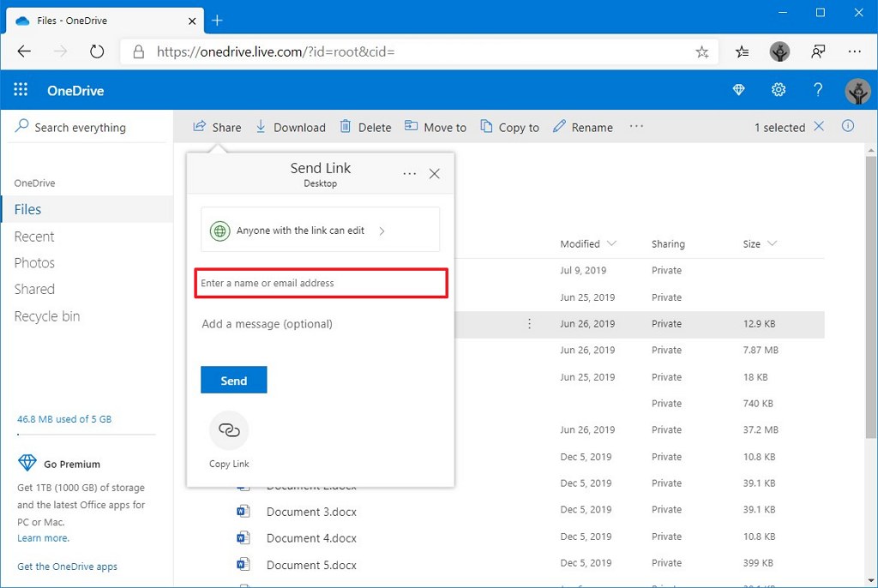The height and width of the screenshot is (588, 878).
Task: Click the 'Search everything' box
Action: [80, 128]
